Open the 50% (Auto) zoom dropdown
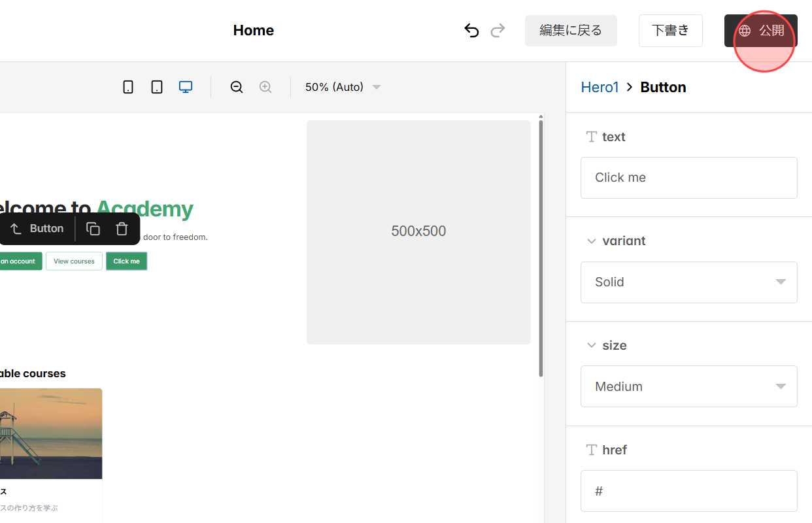 click(x=343, y=87)
